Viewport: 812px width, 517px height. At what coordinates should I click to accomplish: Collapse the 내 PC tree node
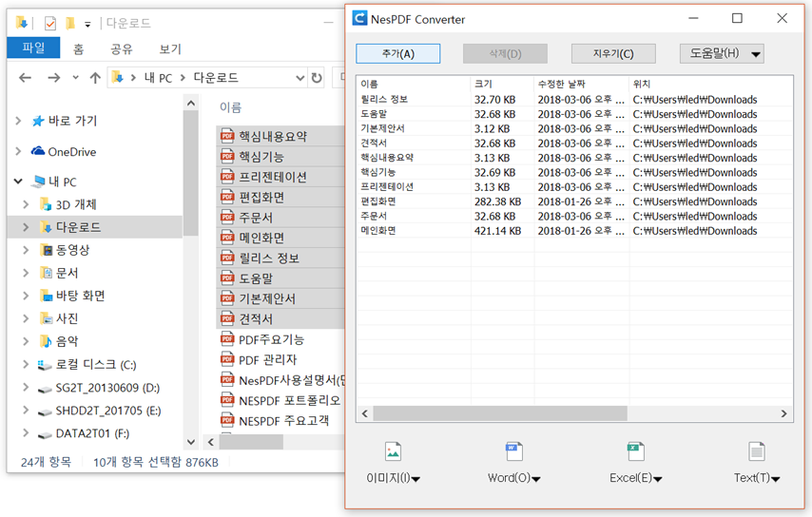[18, 182]
